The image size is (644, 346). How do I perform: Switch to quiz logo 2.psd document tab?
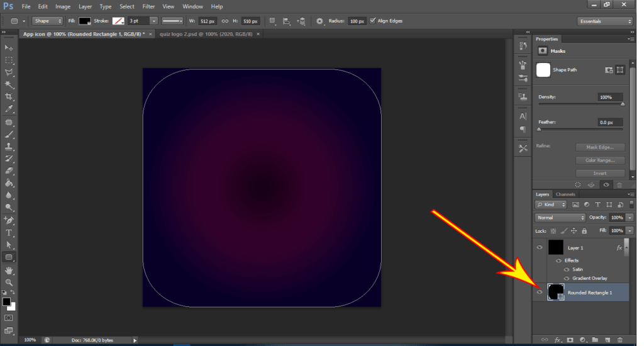(206, 34)
